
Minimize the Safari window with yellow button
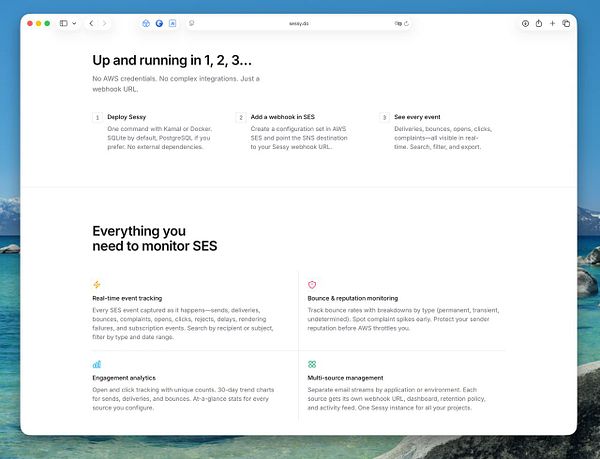(x=39, y=23)
